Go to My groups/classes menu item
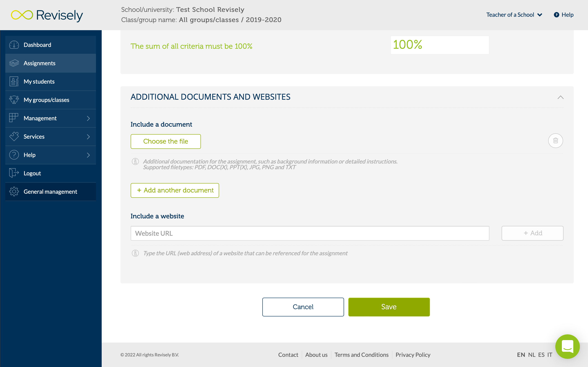Screen dimensions: 588x367 pyautogui.click(x=46, y=100)
